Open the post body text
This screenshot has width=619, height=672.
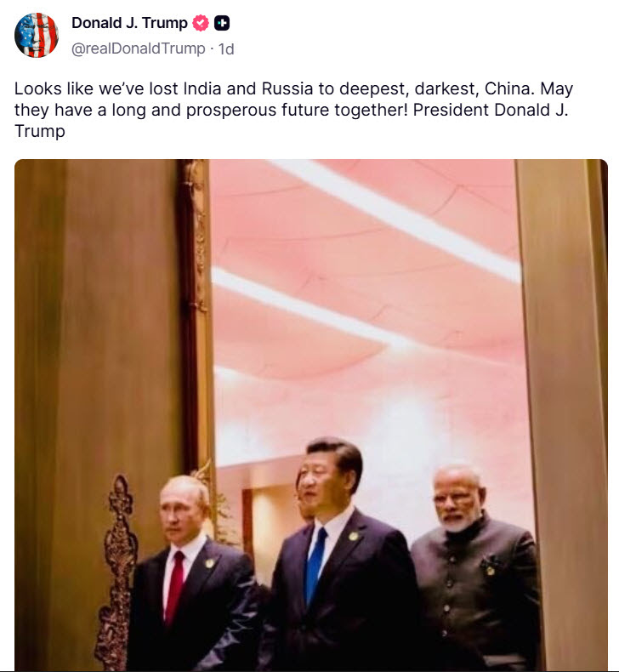[x=293, y=110]
